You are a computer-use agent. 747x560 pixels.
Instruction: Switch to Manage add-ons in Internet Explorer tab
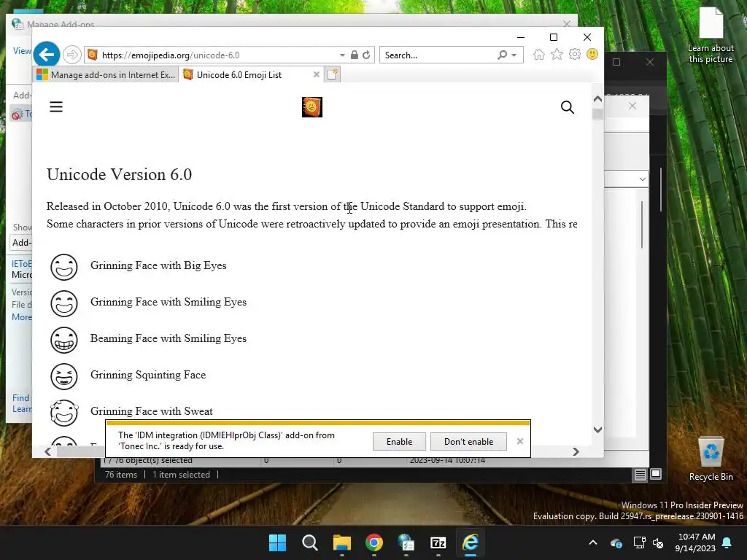[106, 75]
